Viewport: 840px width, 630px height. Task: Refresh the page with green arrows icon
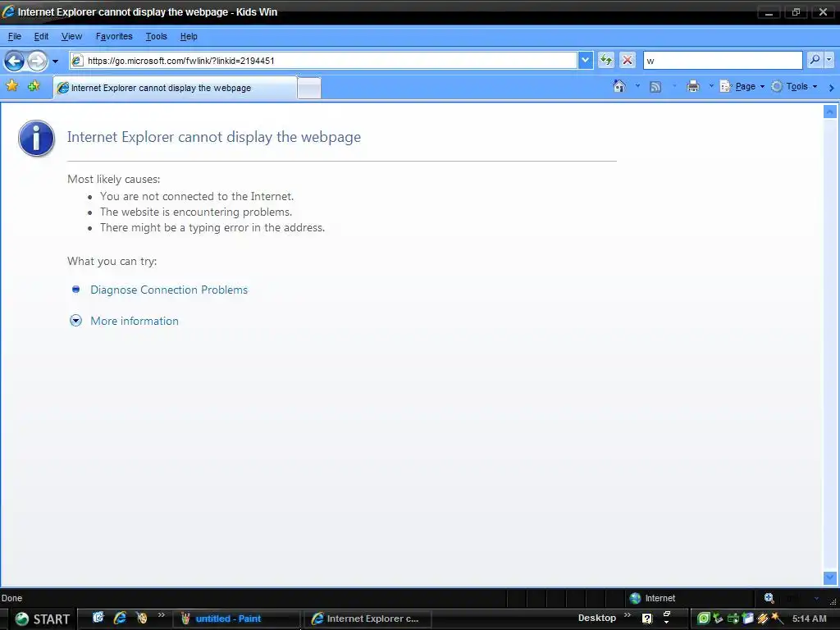606,60
